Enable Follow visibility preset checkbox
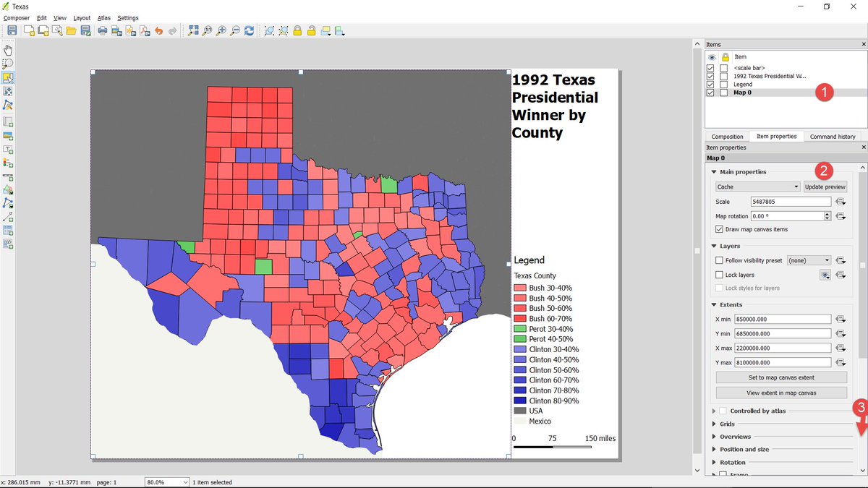The image size is (868, 488). (719, 260)
